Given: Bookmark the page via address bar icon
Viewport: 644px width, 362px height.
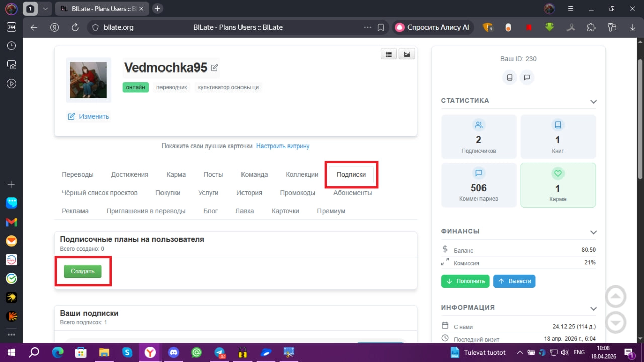Looking at the screenshot, I should pos(381,27).
